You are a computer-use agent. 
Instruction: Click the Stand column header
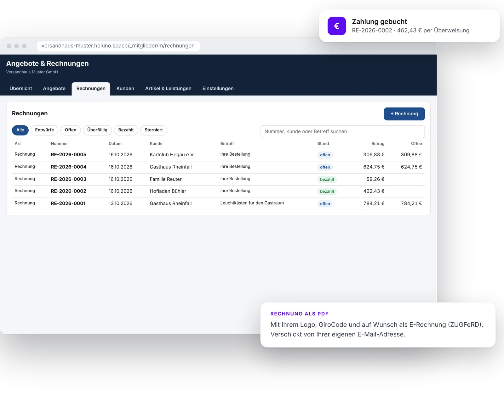(x=323, y=144)
